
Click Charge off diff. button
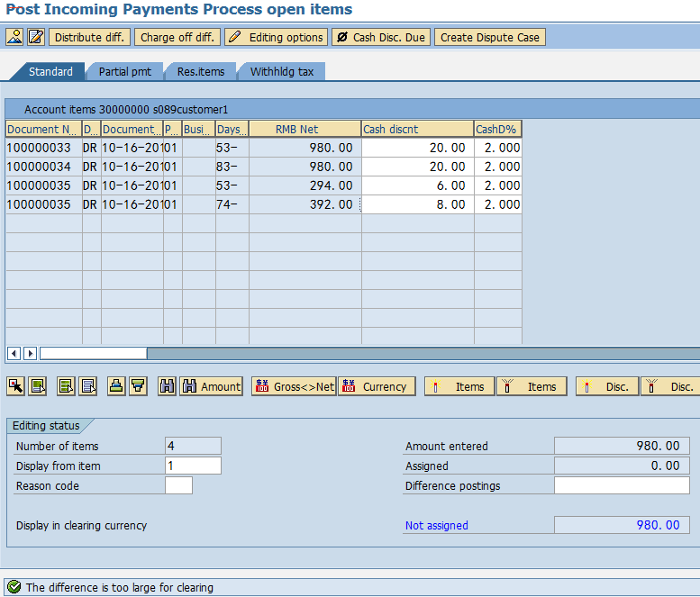pos(177,37)
